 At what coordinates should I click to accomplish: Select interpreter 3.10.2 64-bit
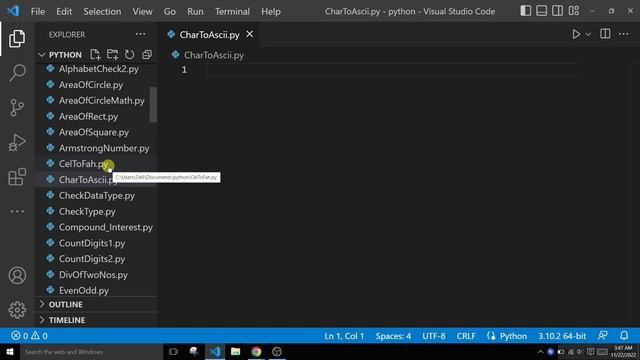562,336
